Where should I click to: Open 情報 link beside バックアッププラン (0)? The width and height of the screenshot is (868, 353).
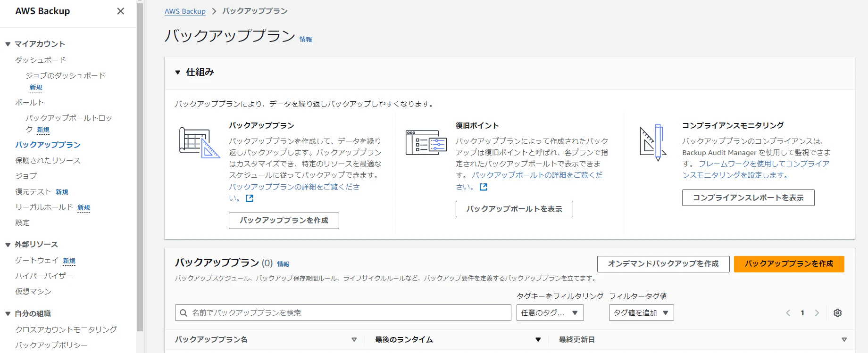[x=283, y=264]
